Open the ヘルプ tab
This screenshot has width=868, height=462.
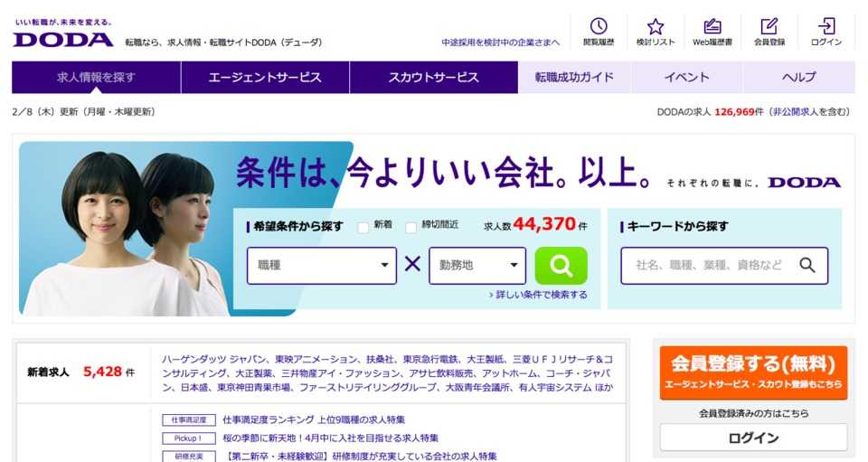[798, 78]
